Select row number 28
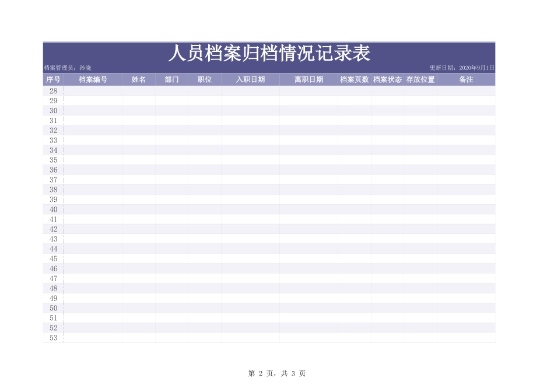This screenshot has height=392, width=554. pos(52,91)
